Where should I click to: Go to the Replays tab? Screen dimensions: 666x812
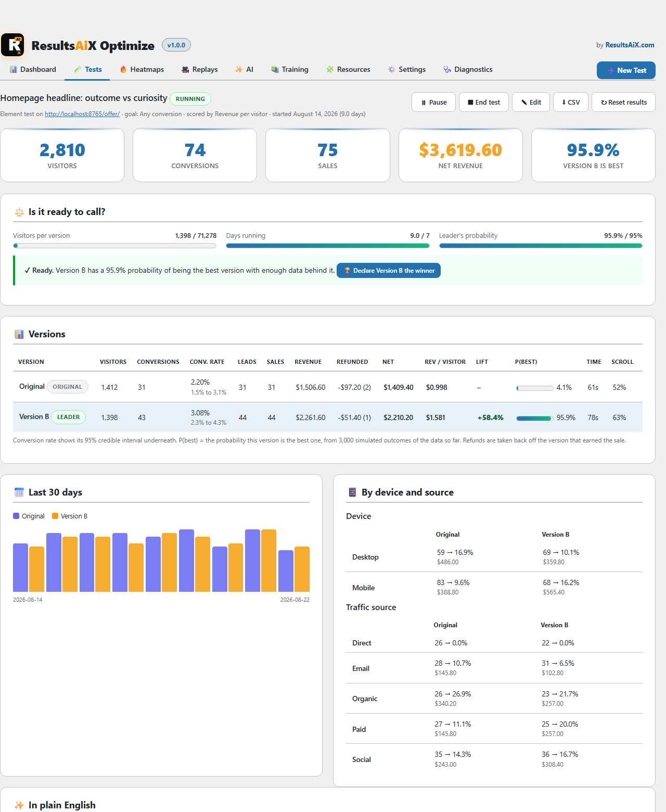(x=200, y=69)
